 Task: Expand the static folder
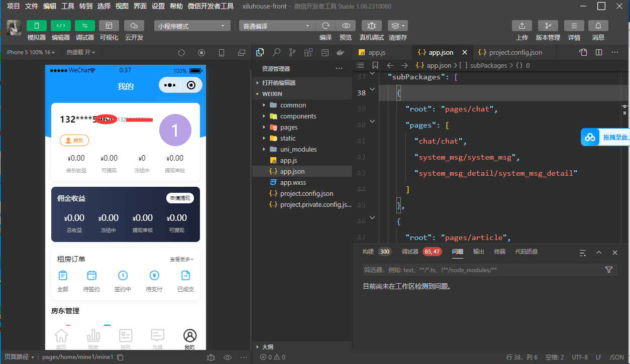pos(302,138)
